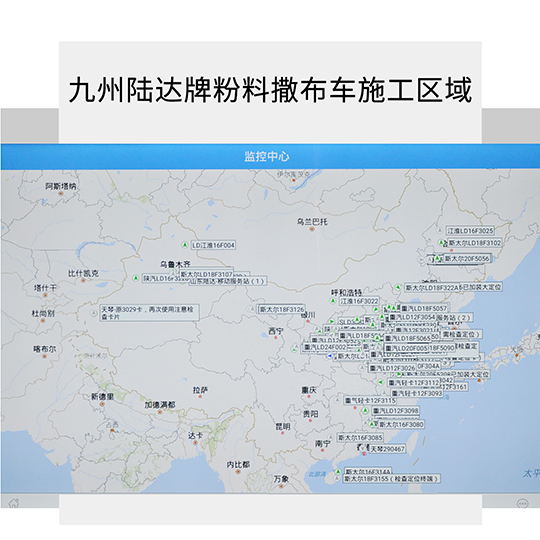
Task: Click green marker next to 重汽LD12F3098
Action: point(365,411)
